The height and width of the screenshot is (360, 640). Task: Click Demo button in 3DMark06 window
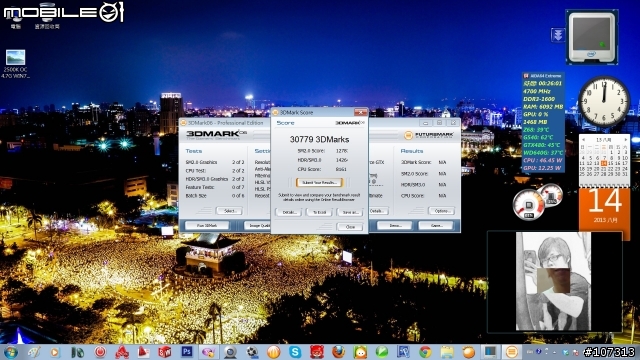tap(394, 225)
